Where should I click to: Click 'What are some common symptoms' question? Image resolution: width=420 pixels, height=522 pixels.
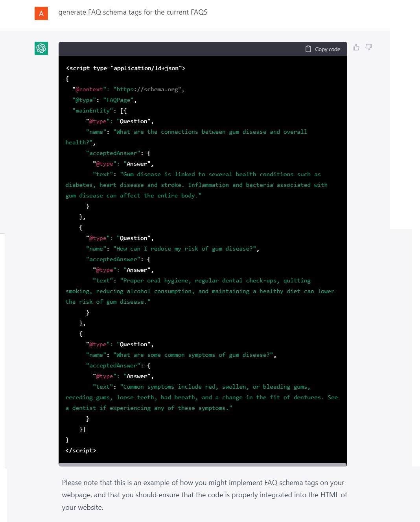[193, 355]
